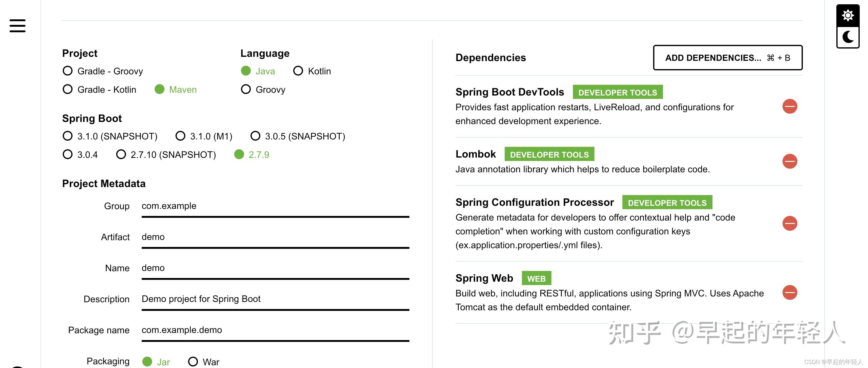Switch to light theme sun icon
This screenshot has height=368, width=868.
point(848,15)
